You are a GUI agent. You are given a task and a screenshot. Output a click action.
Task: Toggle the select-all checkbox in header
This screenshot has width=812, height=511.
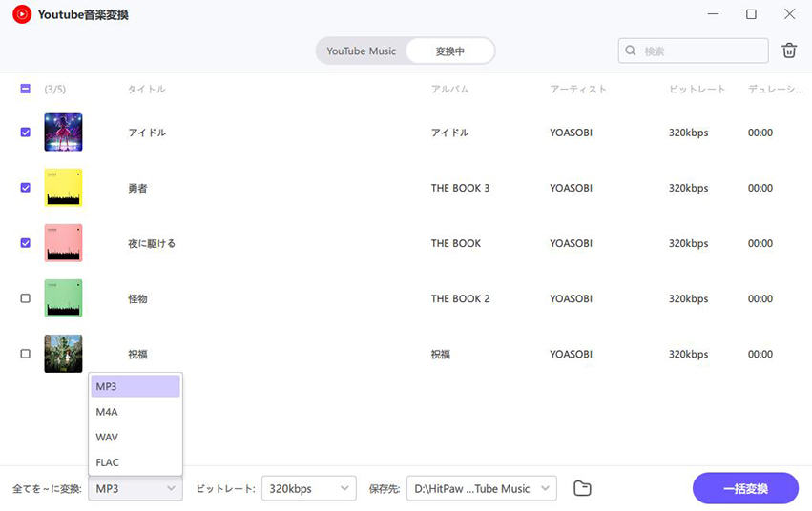(x=26, y=89)
